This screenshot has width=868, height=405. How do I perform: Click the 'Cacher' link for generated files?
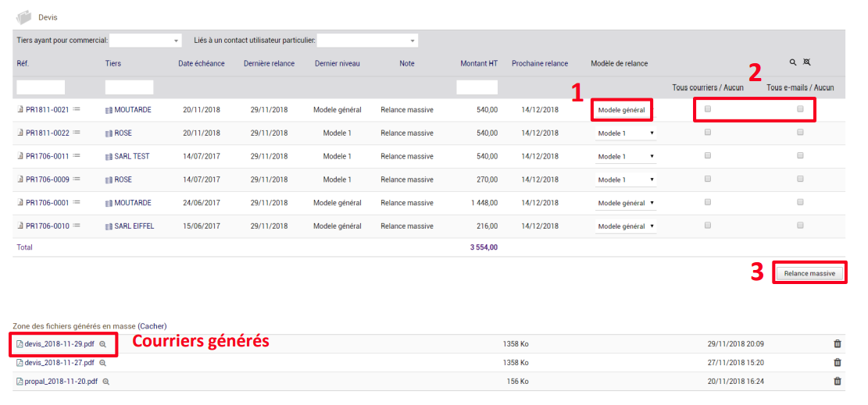pos(152,326)
